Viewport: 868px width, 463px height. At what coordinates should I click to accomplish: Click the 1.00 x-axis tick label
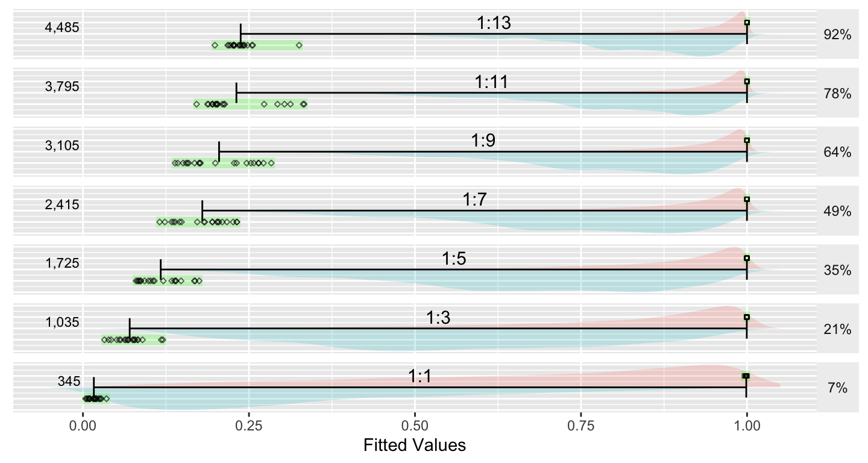(x=747, y=424)
